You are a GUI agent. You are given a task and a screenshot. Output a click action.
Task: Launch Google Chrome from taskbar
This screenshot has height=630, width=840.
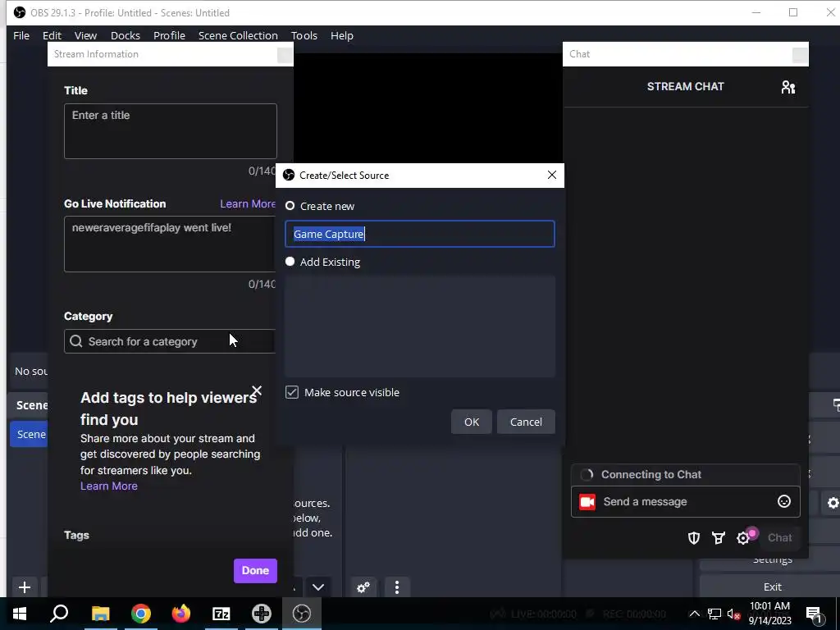pos(141,614)
